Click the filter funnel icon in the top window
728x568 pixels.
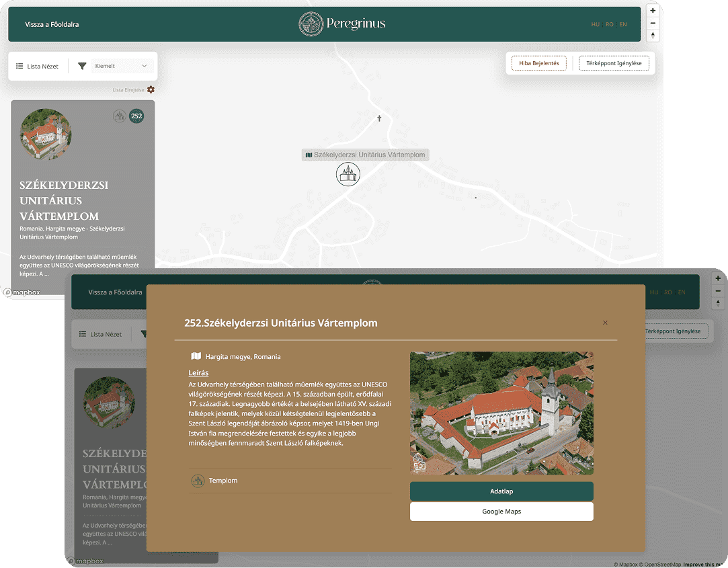point(82,67)
